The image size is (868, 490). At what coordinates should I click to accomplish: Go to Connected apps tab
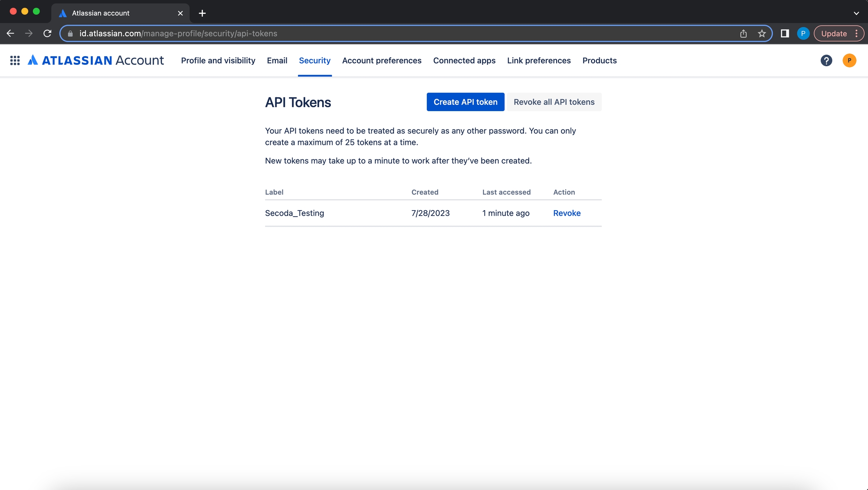click(464, 60)
